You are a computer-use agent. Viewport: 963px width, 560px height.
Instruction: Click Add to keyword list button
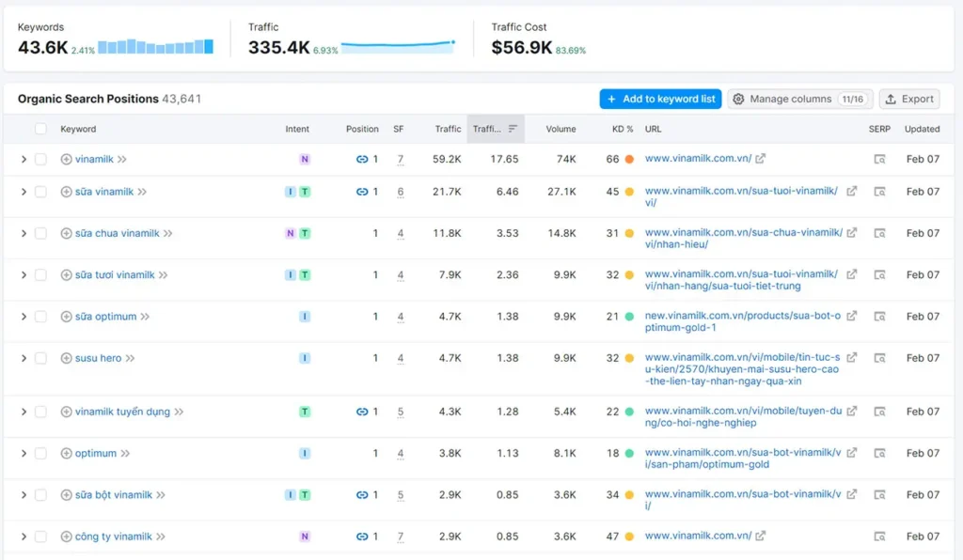point(660,99)
